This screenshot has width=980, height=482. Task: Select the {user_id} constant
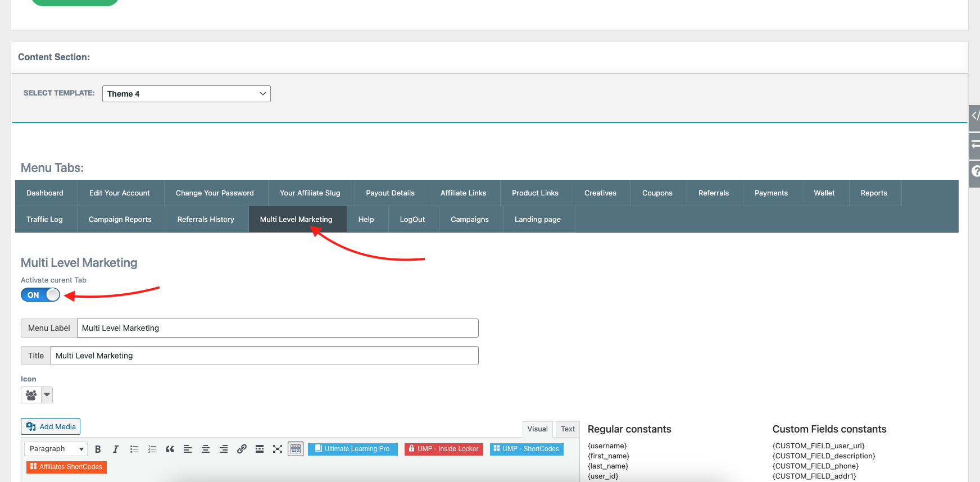603,476
